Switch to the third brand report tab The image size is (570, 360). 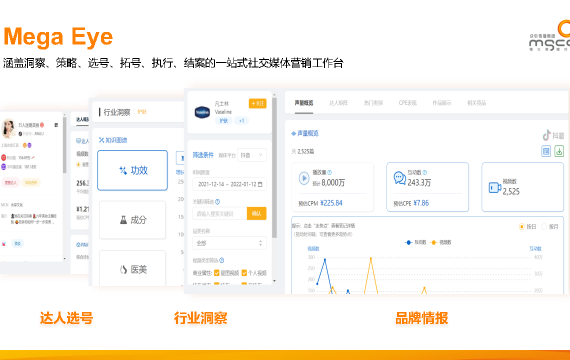(x=373, y=103)
